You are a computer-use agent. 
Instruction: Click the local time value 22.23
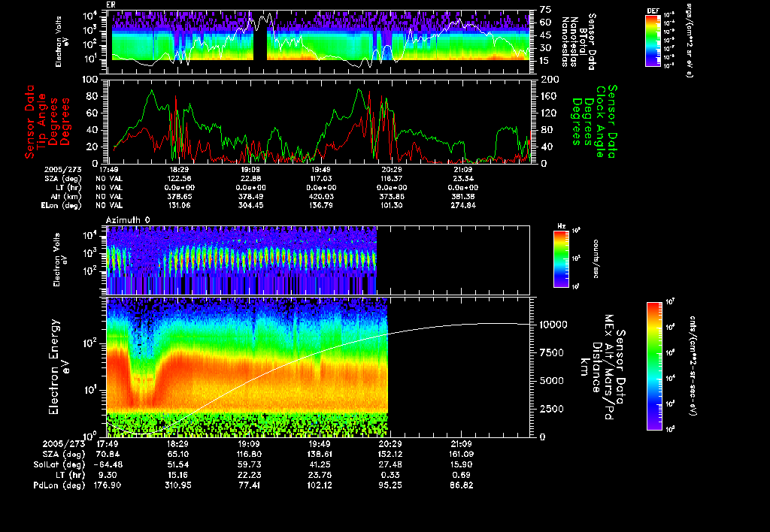(x=249, y=475)
